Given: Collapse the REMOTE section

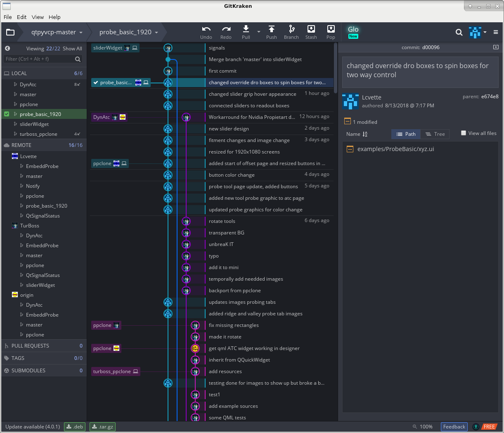Looking at the screenshot, I should [x=44, y=145].
